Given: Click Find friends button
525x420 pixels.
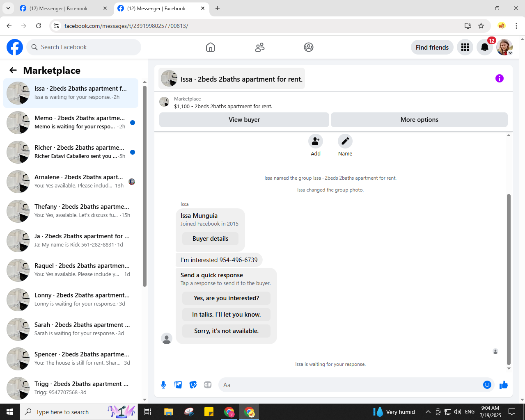Looking at the screenshot, I should [x=432, y=47].
